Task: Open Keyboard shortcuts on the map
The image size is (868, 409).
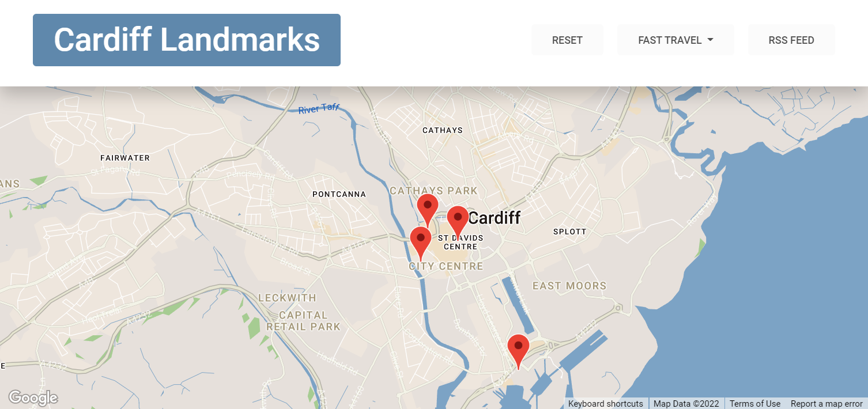Action: tap(606, 403)
